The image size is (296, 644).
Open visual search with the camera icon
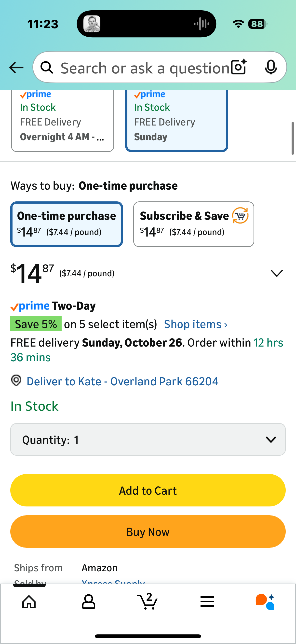click(x=238, y=67)
